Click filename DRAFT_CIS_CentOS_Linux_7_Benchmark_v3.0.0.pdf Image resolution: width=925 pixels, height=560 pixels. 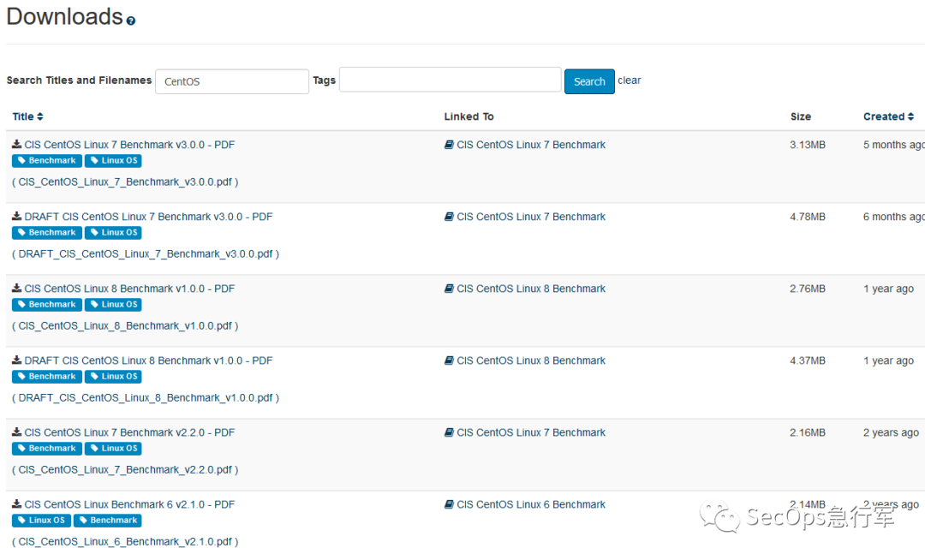(x=146, y=254)
